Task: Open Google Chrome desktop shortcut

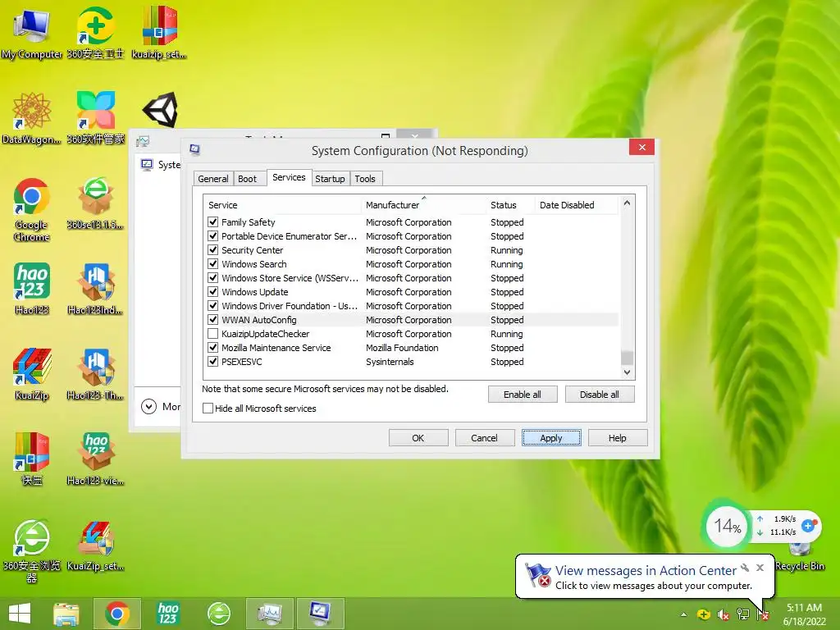Action: 32,210
